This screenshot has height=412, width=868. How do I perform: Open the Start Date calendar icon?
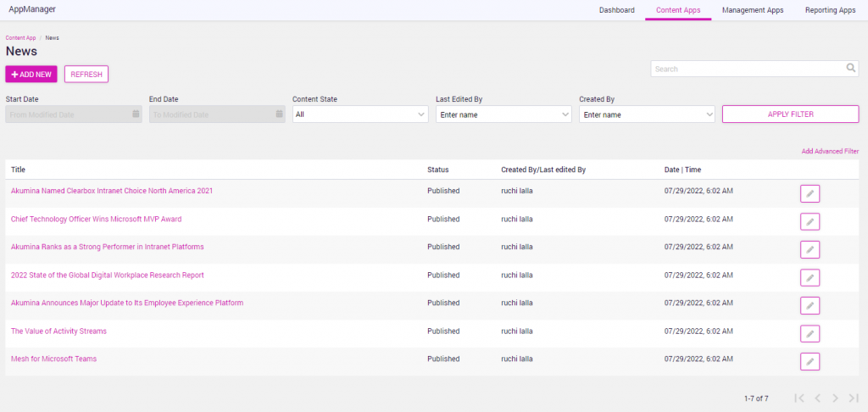[x=136, y=114]
